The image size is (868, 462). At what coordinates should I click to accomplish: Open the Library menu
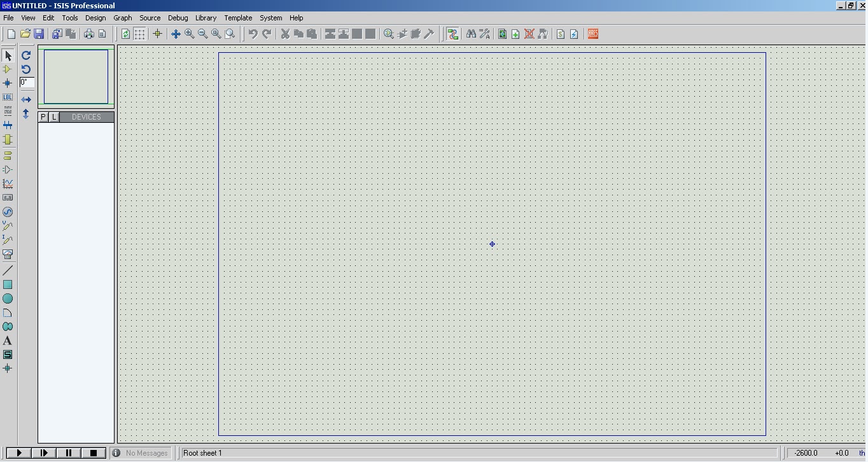coord(206,18)
